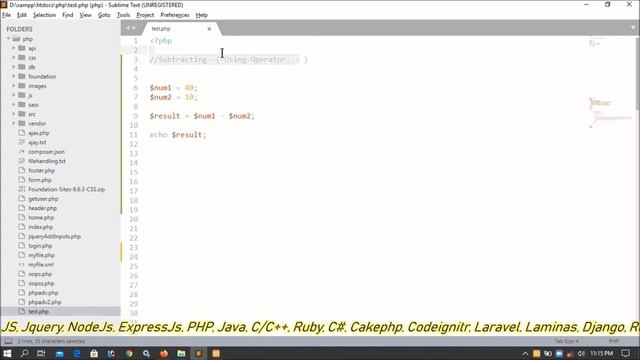Expand the vendor folder
The image size is (640, 360).
pyautogui.click(x=13, y=123)
